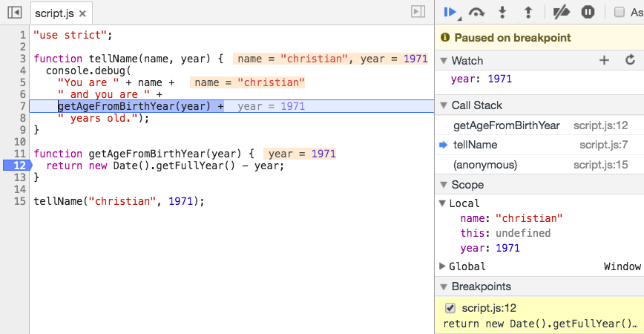The width and height of the screenshot is (644, 334).
Task: Click the Step out of function icon
Action: 528,12
